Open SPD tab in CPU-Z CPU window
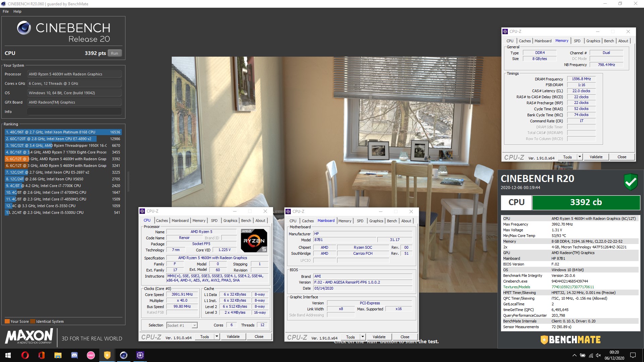This screenshot has height=362, width=644. point(214,221)
